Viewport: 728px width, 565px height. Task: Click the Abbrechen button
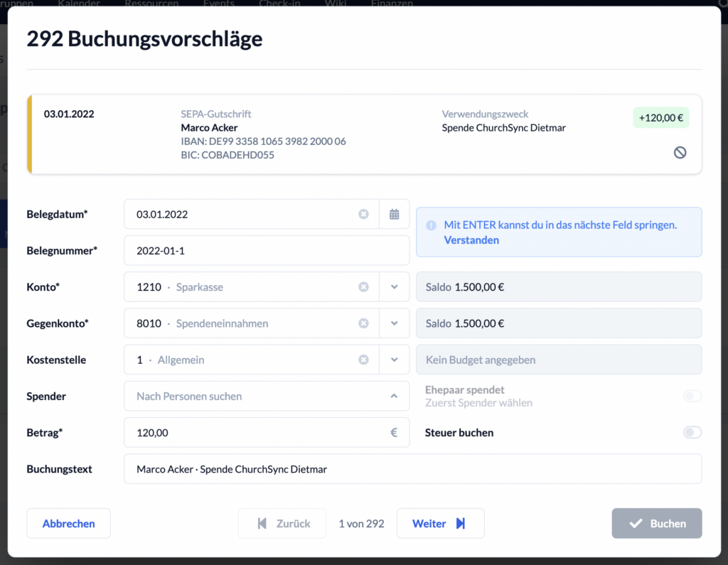(x=69, y=523)
